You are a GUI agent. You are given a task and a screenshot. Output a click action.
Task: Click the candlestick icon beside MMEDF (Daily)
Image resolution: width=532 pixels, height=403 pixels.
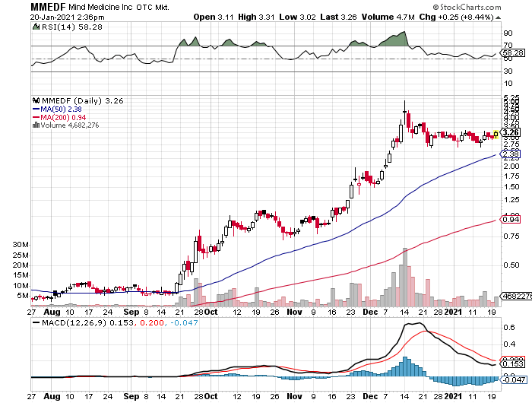point(36,100)
